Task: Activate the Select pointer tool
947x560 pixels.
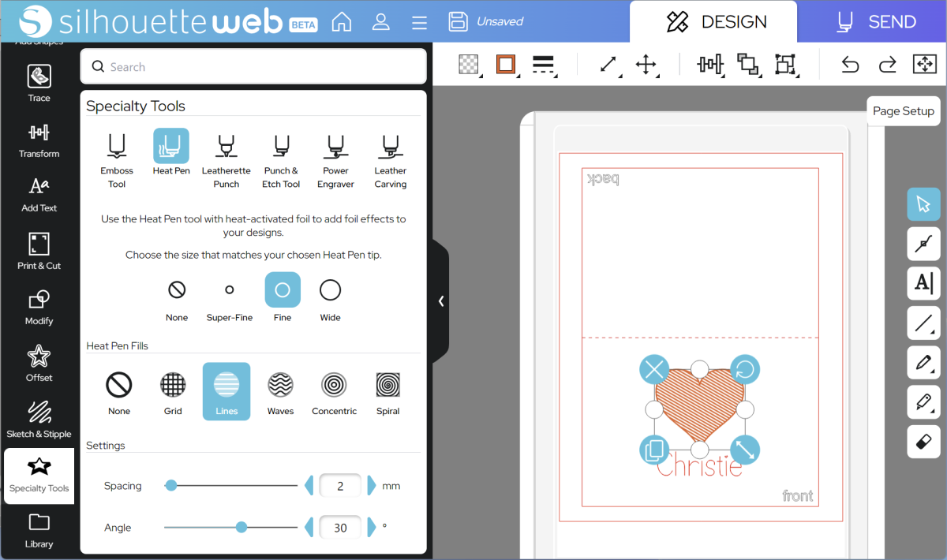Action: tap(923, 204)
